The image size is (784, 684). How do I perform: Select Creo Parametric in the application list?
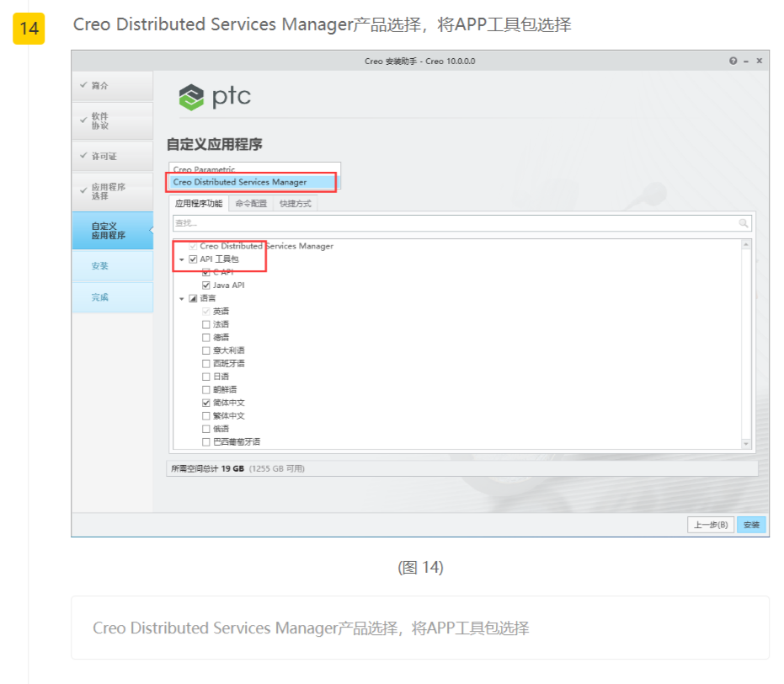(254, 169)
